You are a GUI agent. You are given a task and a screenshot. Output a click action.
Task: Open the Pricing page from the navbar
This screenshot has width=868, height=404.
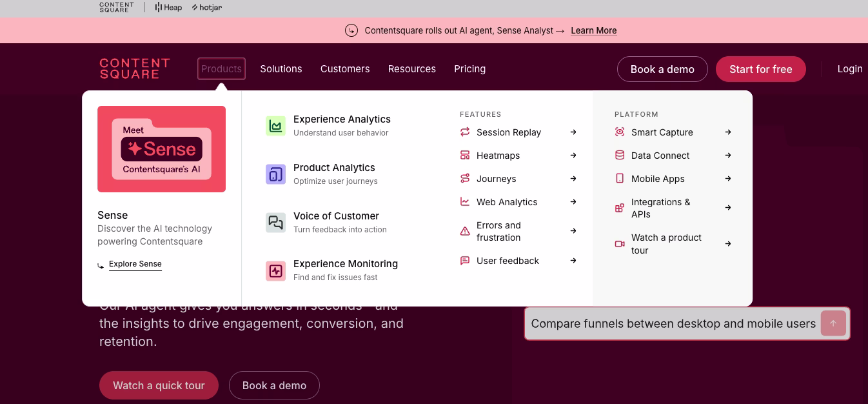click(x=470, y=69)
